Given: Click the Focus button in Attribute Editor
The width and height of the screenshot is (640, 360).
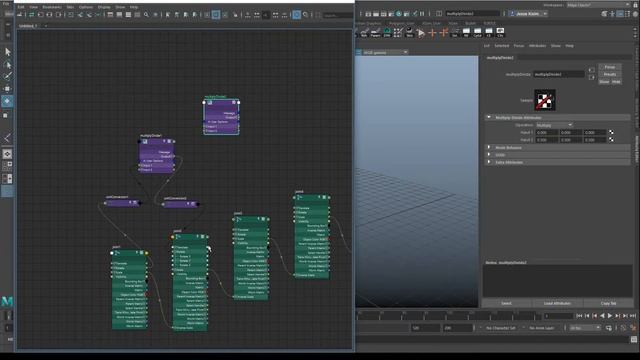Looking at the screenshot, I should point(610,67).
